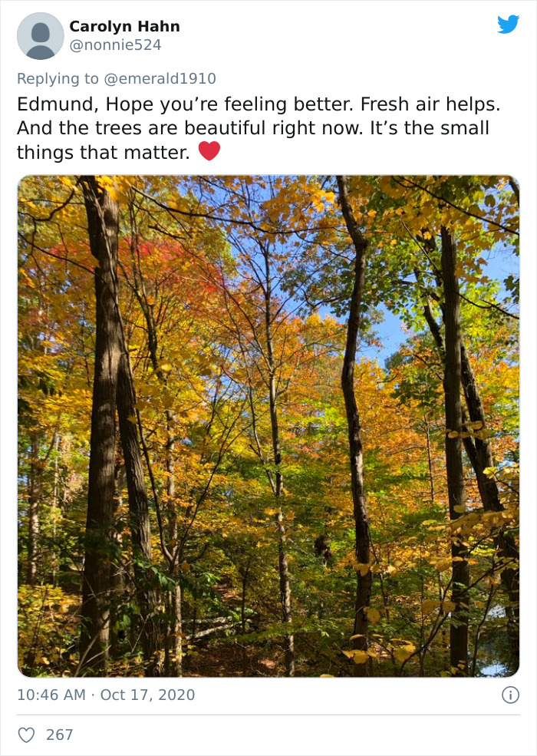The image size is (537, 756).
Task: Click the red heart emoji in the tweet
Action: 209,151
